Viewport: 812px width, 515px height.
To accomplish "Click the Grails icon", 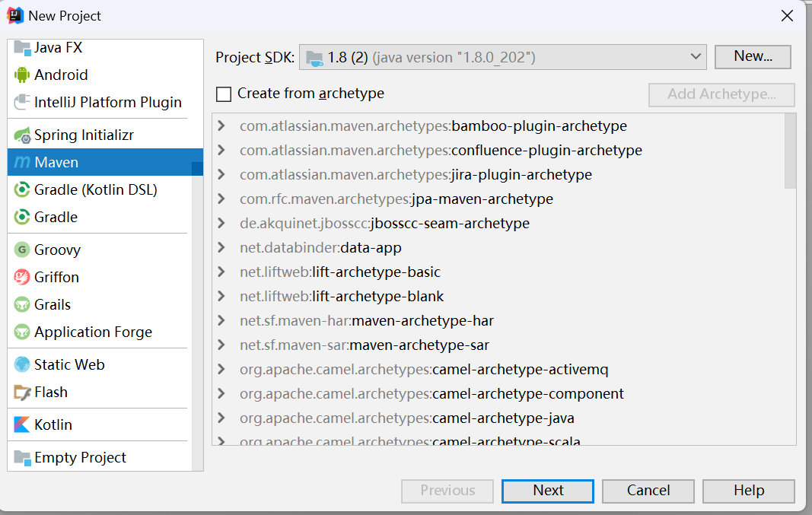I will (x=22, y=304).
